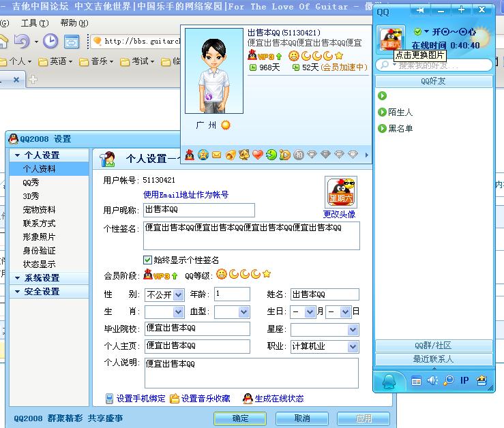Click 使用Email地址作为帐号 link
Screen dimensions: 504x428
[x=186, y=195]
